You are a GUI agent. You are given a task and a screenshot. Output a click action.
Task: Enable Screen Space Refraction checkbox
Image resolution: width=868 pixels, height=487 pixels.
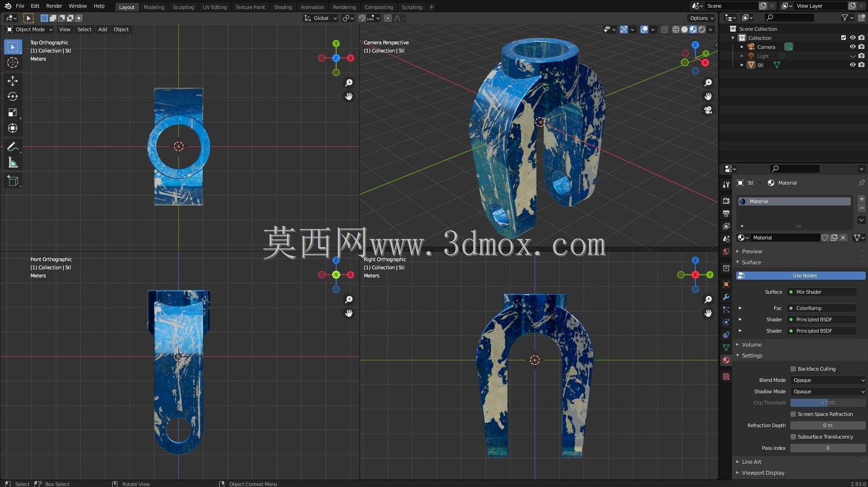793,414
